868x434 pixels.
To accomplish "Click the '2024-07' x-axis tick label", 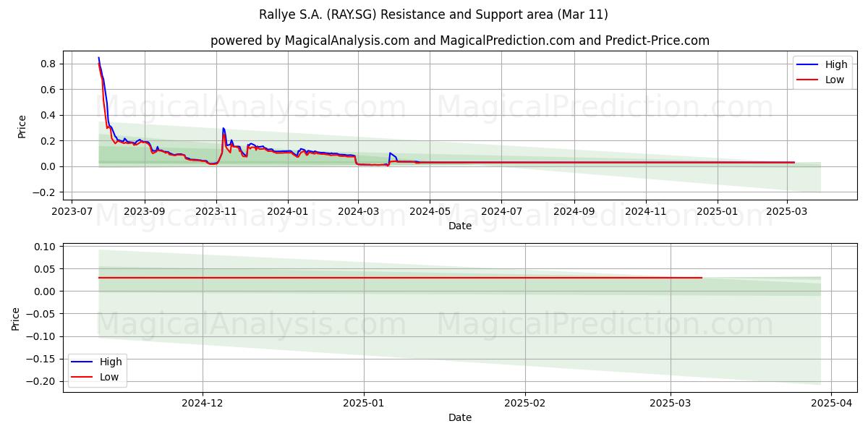I will pos(501,211).
